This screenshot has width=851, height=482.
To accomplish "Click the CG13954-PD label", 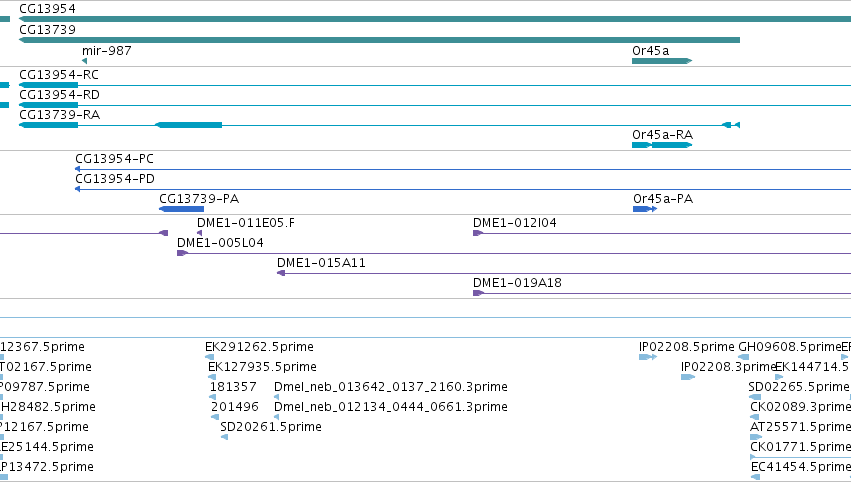I will coord(115,179).
